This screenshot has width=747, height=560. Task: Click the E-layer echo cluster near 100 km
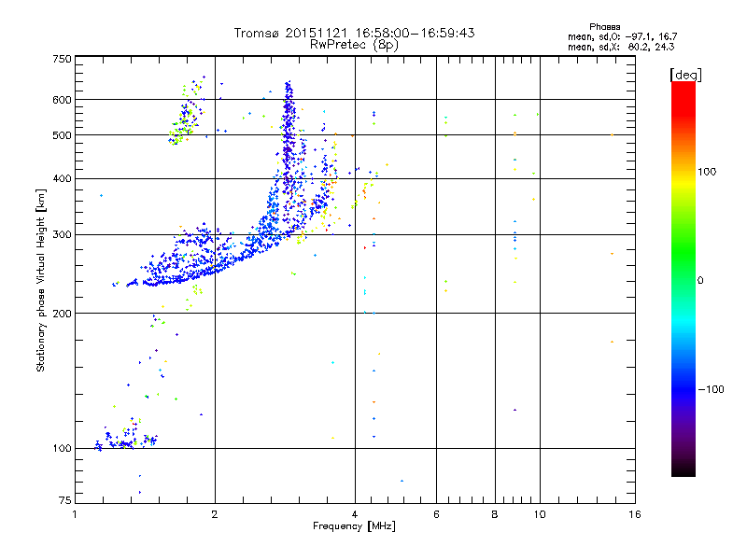tap(125, 438)
